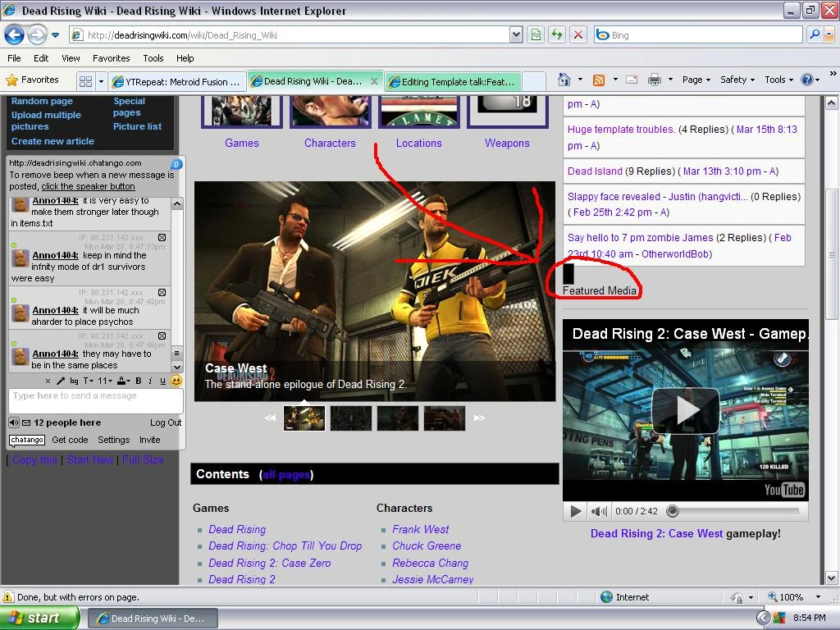
Task: Open the Characters category link
Action: [x=330, y=143]
